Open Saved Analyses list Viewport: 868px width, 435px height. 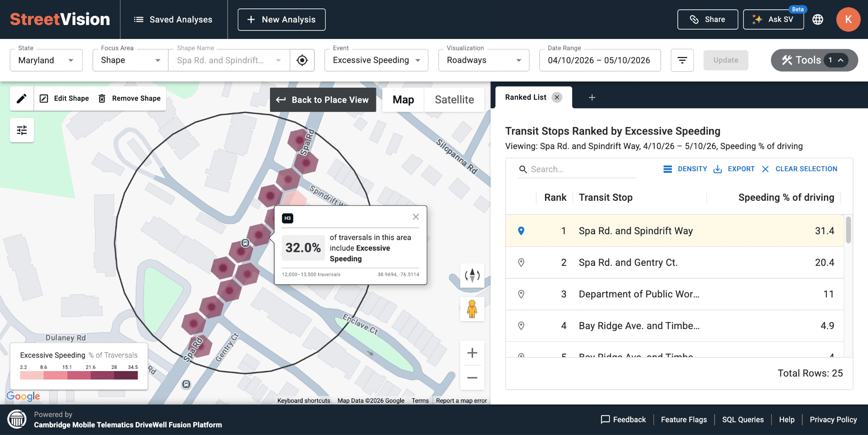pos(173,19)
